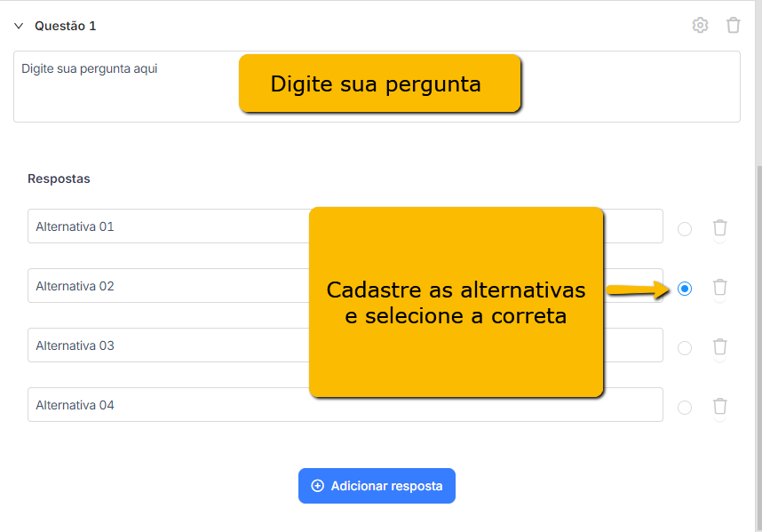Remove Alternativa 04 using trash icon

pyautogui.click(x=719, y=406)
